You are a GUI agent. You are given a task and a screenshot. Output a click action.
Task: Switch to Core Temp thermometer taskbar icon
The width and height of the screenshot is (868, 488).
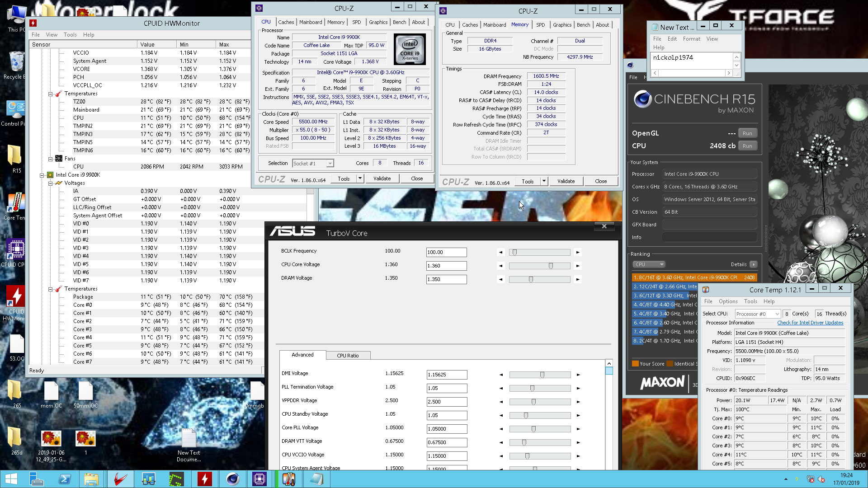pos(288,479)
